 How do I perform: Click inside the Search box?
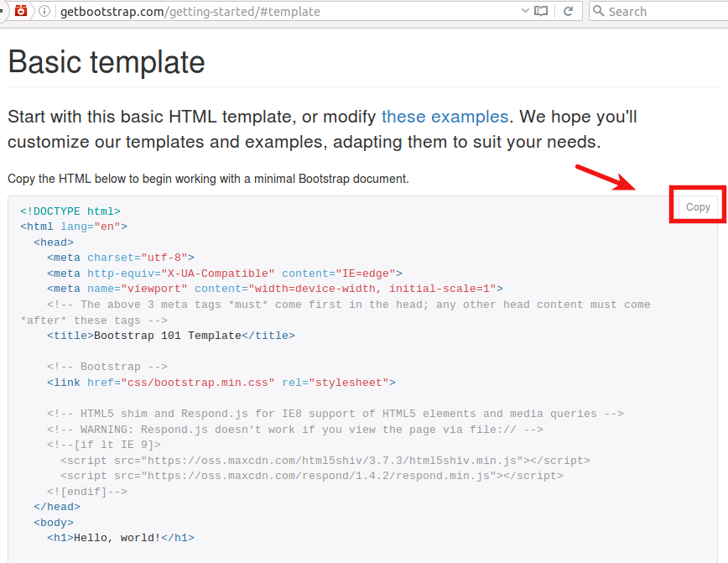pyautogui.click(x=663, y=11)
